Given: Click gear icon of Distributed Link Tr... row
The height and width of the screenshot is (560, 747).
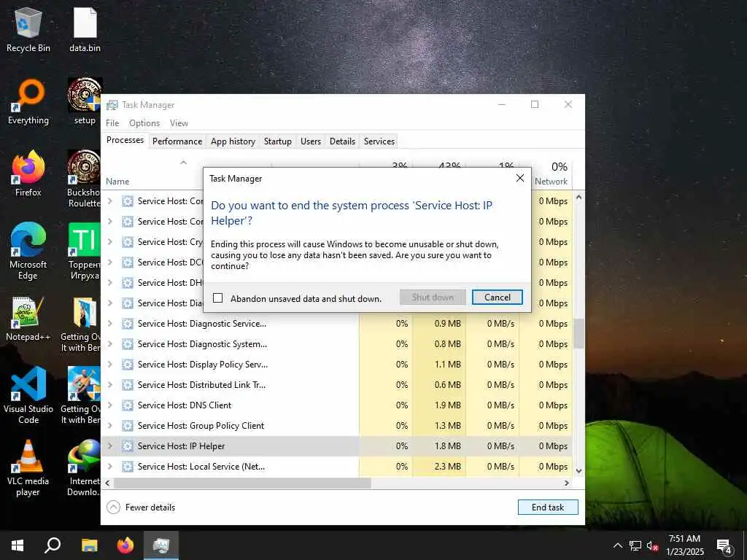Looking at the screenshot, I should coord(127,384).
